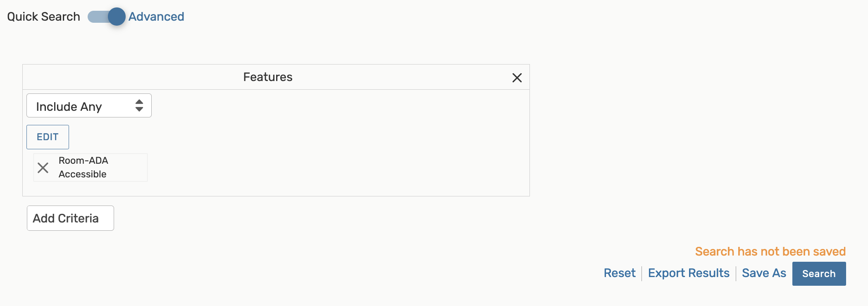Screen dimensions: 868x306
Task: Click the round knob of the search mode switch
Action: [x=117, y=17]
